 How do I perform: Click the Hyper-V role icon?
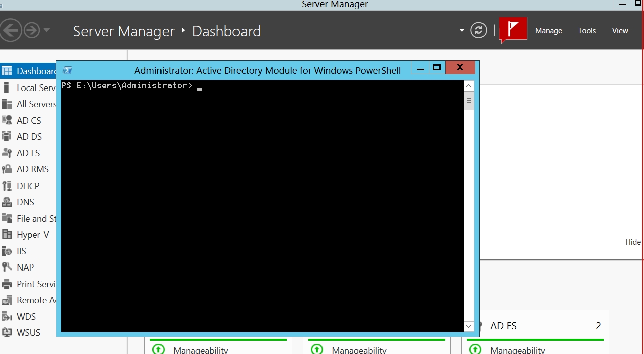pos(7,234)
